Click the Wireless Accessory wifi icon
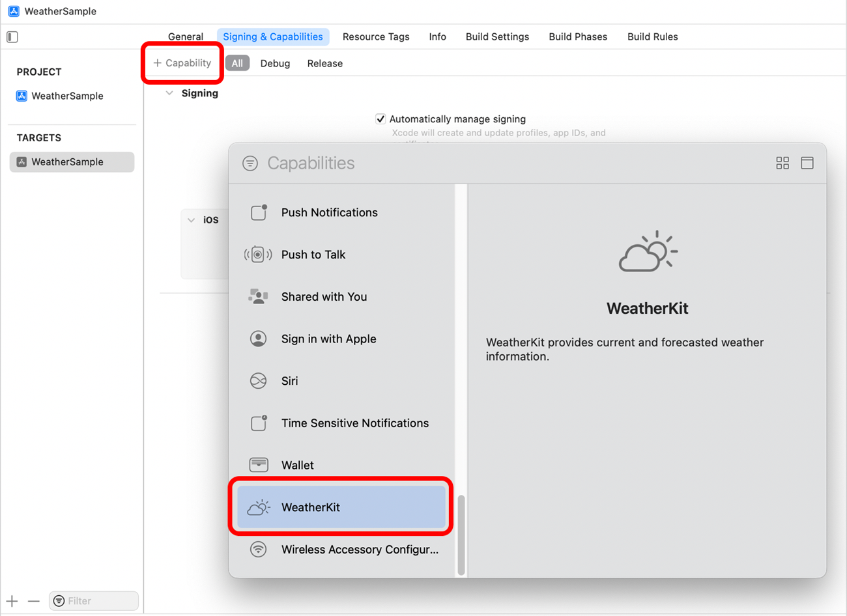847x616 pixels. pos(258,549)
